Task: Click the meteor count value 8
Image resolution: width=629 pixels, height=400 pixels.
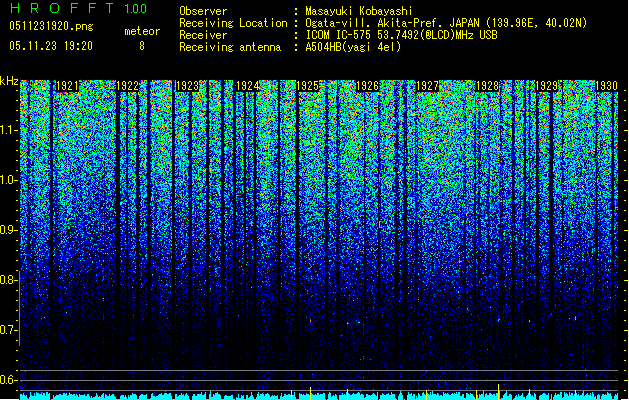Action: pyautogui.click(x=142, y=46)
